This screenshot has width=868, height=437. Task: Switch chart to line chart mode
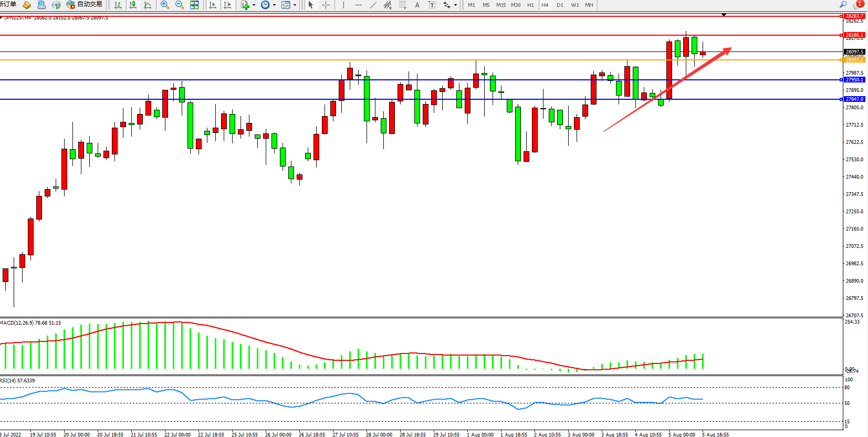click(148, 5)
